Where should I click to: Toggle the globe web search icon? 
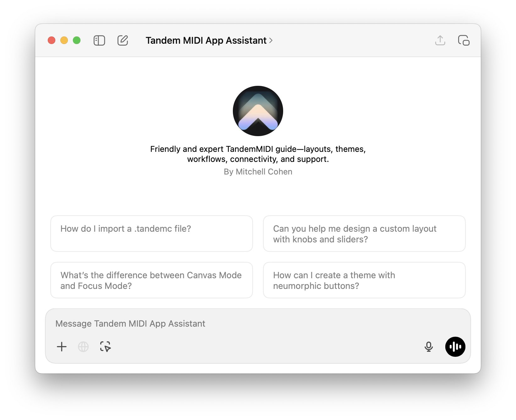pos(83,347)
